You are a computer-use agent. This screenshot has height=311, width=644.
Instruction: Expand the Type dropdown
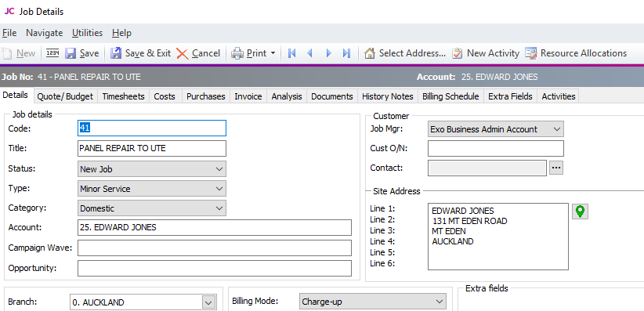pos(219,189)
